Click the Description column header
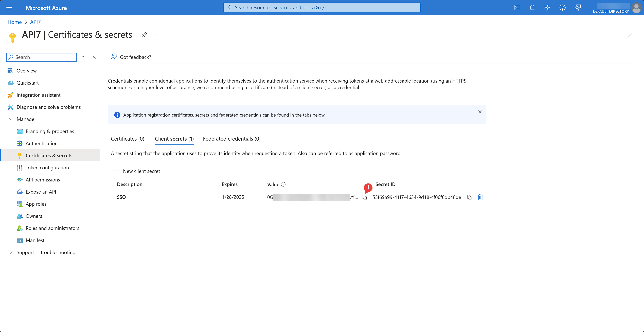 pyautogui.click(x=130, y=184)
